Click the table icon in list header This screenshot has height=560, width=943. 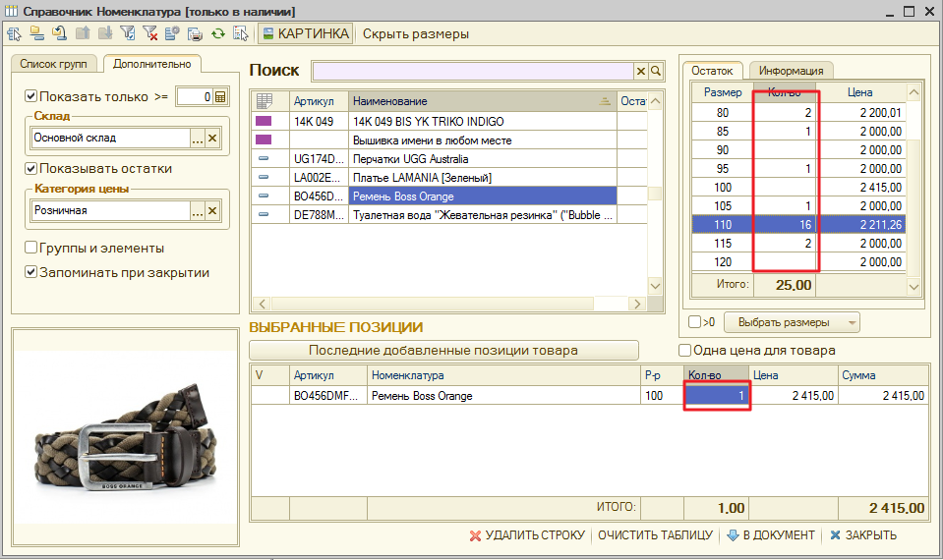[x=264, y=101]
